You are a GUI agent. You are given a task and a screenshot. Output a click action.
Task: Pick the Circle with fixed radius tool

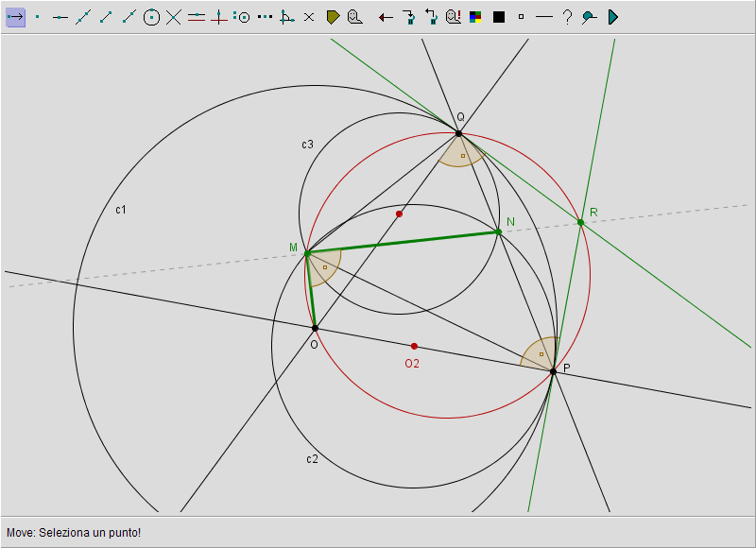pos(242,17)
